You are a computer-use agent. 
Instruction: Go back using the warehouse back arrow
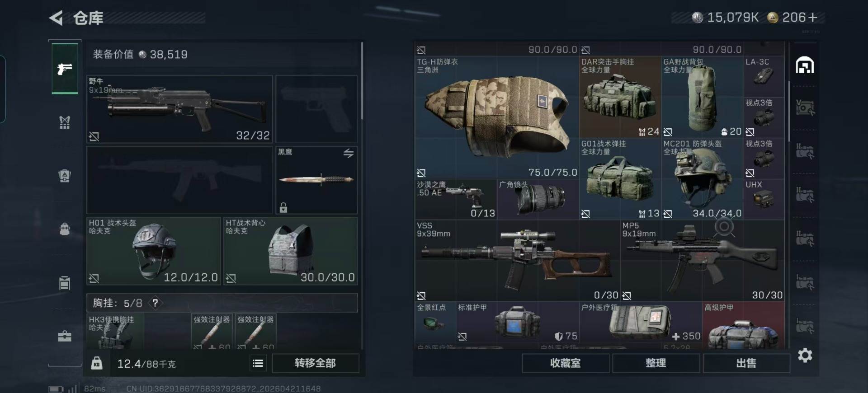point(56,18)
